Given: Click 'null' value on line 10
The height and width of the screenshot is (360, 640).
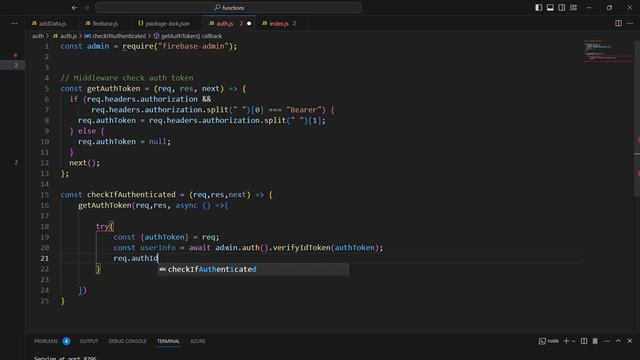Looking at the screenshot, I should point(158,142).
